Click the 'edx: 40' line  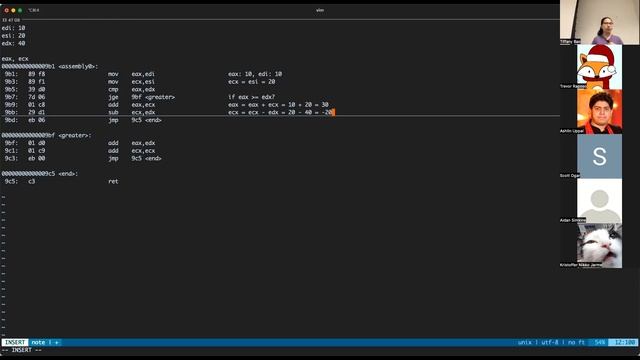13,43
